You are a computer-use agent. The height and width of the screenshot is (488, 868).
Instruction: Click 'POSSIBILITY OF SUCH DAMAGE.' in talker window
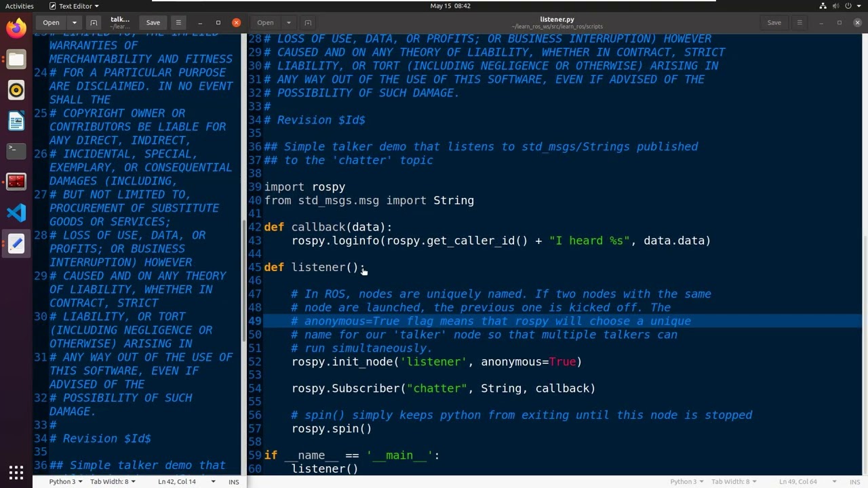tap(121, 405)
